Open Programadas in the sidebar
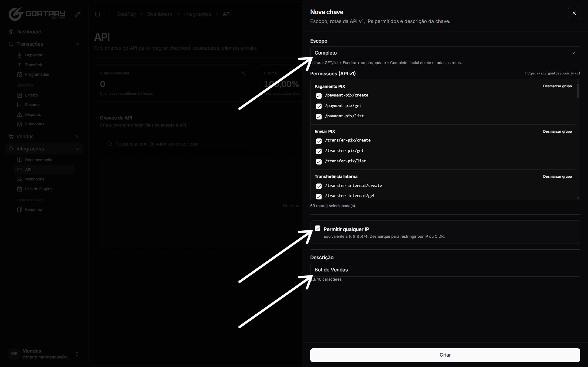 [x=44, y=74]
